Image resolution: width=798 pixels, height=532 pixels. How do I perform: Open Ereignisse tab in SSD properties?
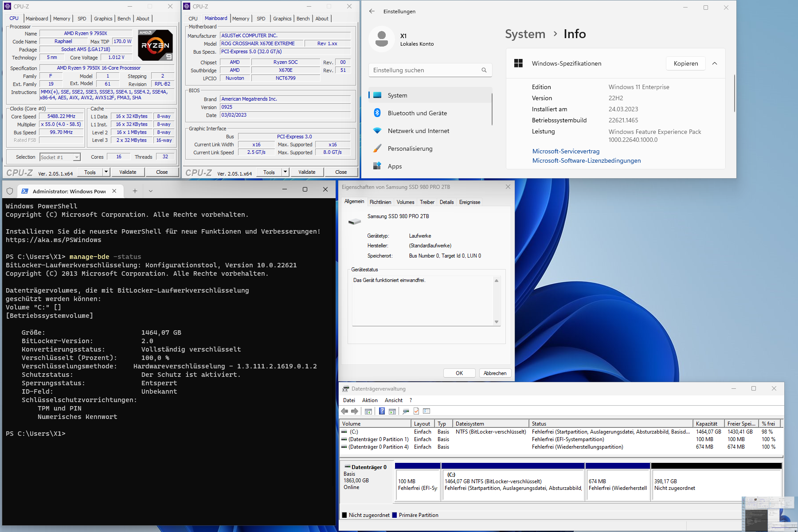469,202
